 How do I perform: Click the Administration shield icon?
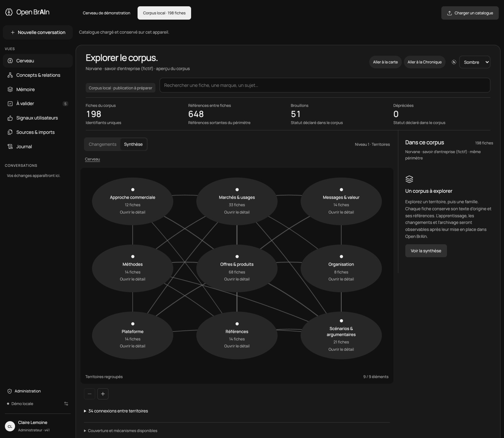[10, 391]
